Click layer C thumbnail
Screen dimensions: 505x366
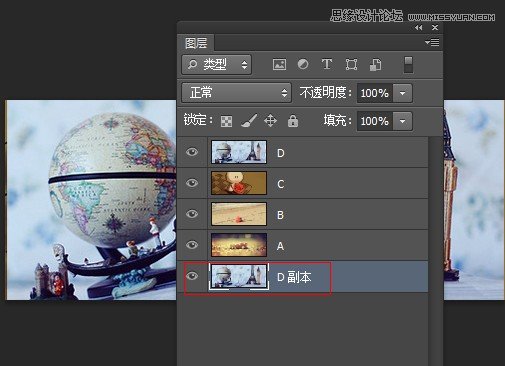click(239, 183)
